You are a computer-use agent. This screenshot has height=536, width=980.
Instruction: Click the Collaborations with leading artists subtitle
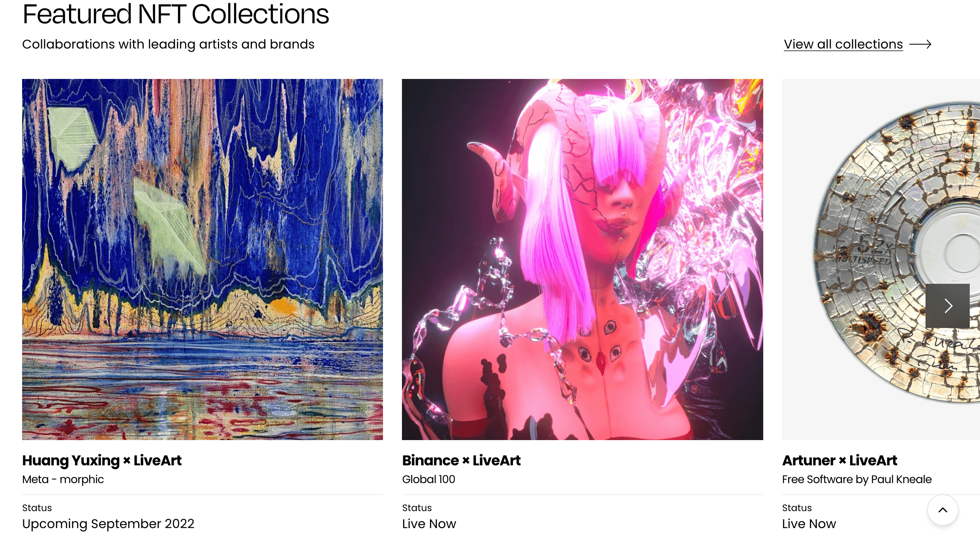click(x=168, y=44)
